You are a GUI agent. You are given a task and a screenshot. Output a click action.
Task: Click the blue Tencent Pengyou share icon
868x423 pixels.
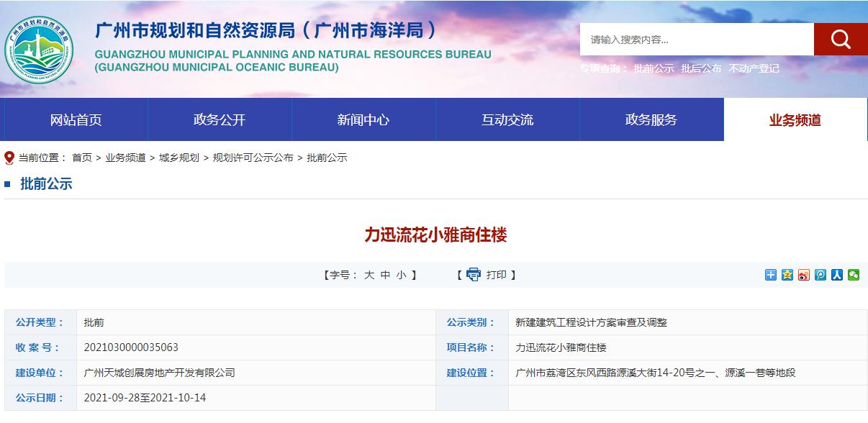point(820,274)
